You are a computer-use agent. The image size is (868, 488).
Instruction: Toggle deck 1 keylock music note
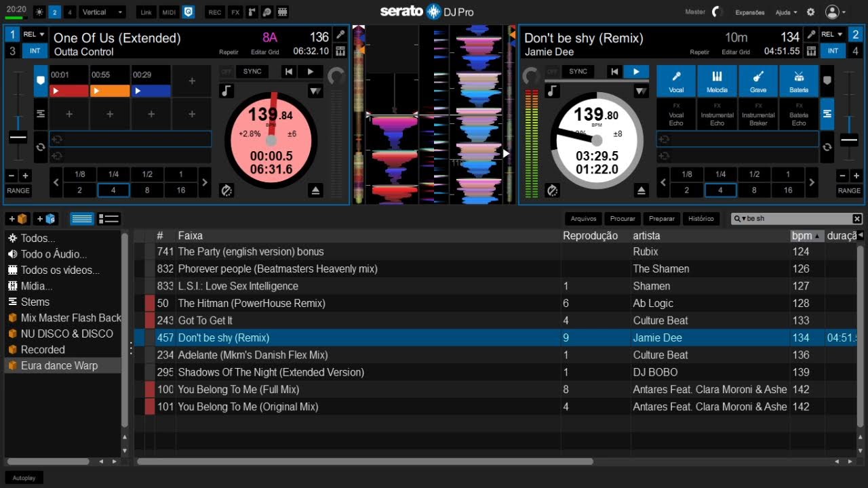coord(226,90)
